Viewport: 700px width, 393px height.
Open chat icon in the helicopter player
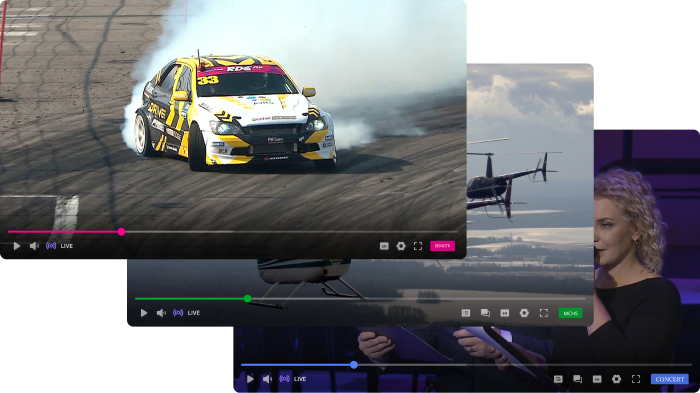pyautogui.click(x=485, y=313)
